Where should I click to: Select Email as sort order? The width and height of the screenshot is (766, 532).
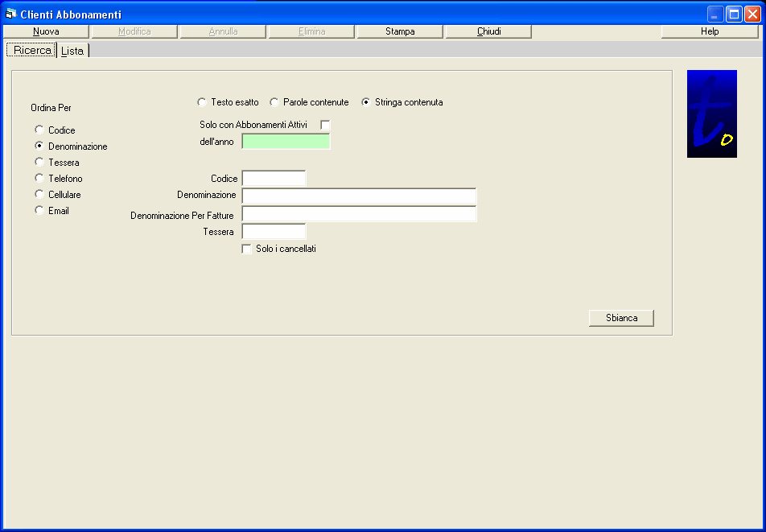pyautogui.click(x=39, y=210)
